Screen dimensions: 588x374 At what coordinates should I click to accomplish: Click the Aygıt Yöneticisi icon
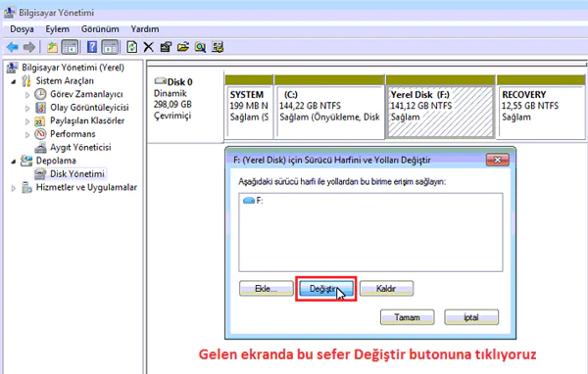(x=40, y=147)
